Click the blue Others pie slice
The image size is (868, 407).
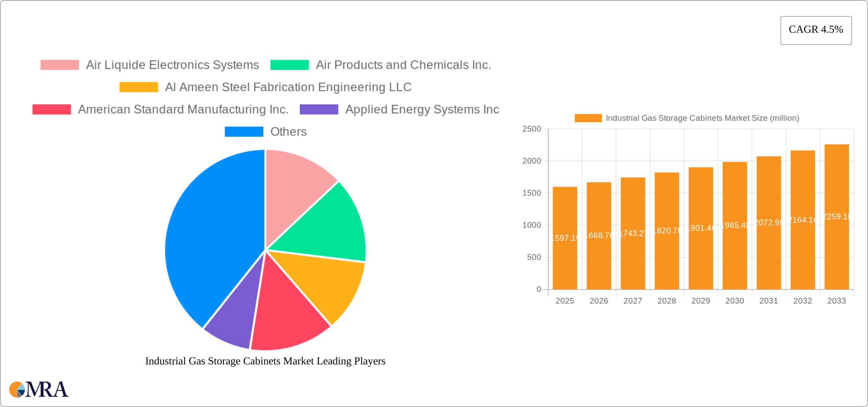(213, 236)
